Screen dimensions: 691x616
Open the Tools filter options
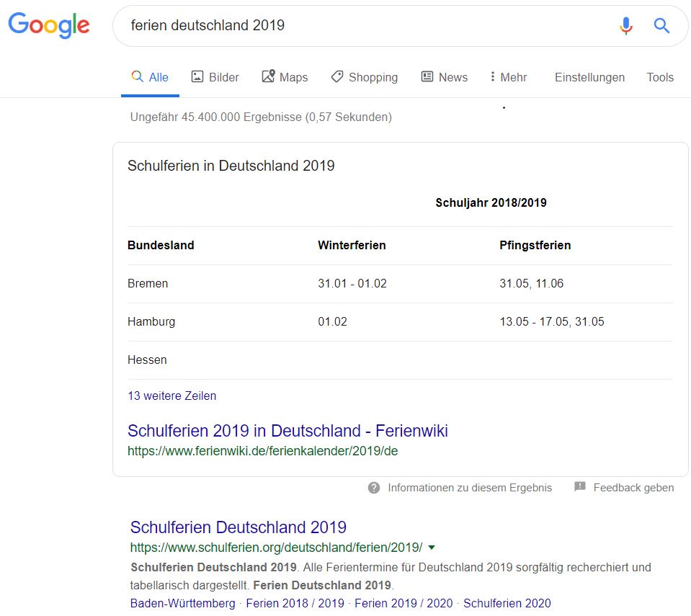[659, 77]
